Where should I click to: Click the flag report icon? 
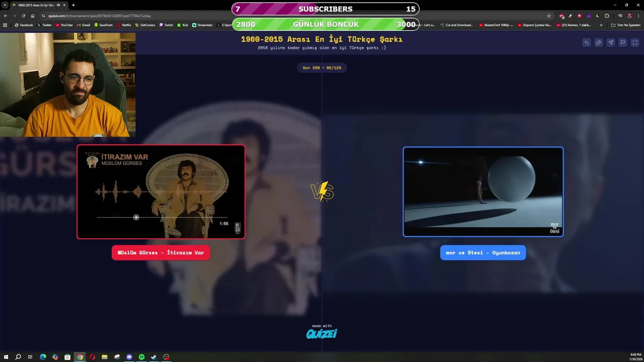point(622,43)
